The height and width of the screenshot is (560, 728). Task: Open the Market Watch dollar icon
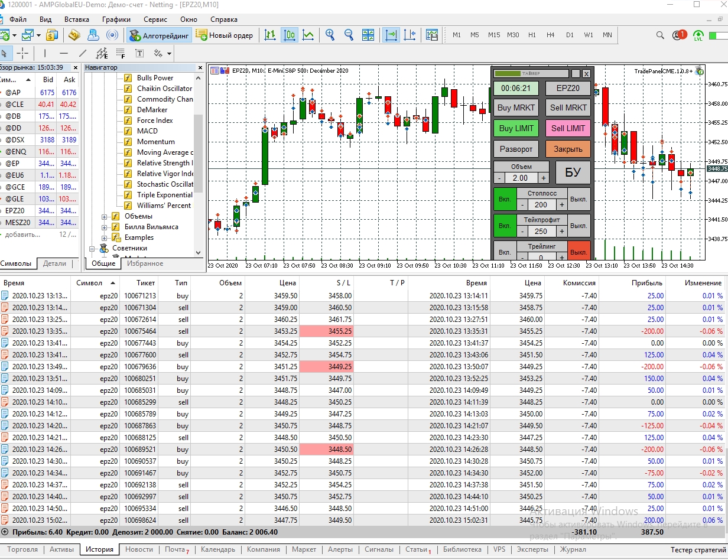pyautogui.click(x=53, y=35)
